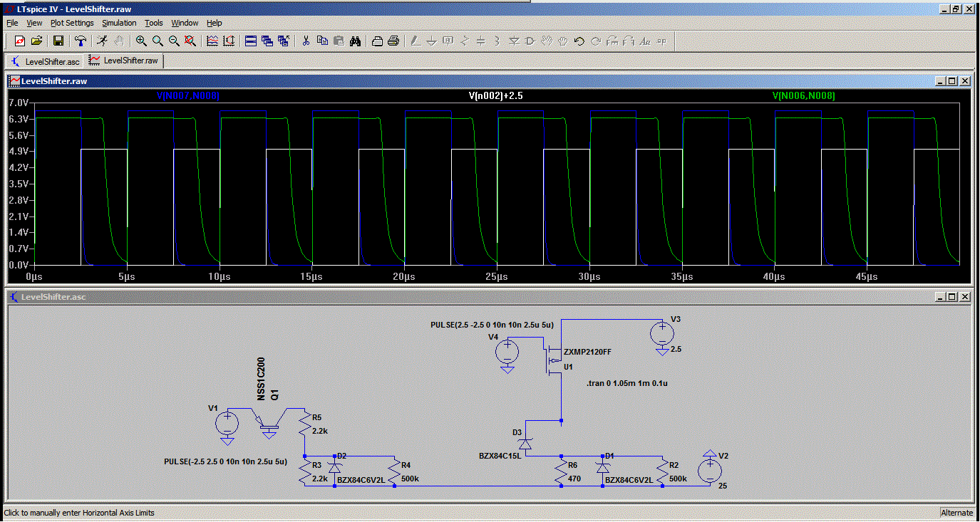The height and width of the screenshot is (522, 980).
Task: Click the V2 voltage source symbol
Action: (x=709, y=471)
